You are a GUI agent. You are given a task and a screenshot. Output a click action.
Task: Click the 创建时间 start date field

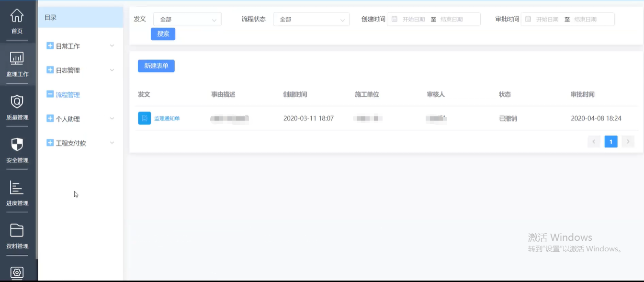click(x=413, y=20)
